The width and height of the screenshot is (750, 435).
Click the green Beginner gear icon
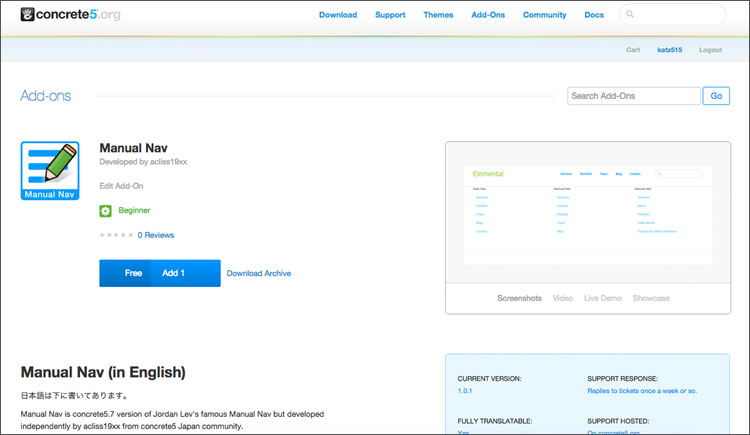tap(105, 211)
